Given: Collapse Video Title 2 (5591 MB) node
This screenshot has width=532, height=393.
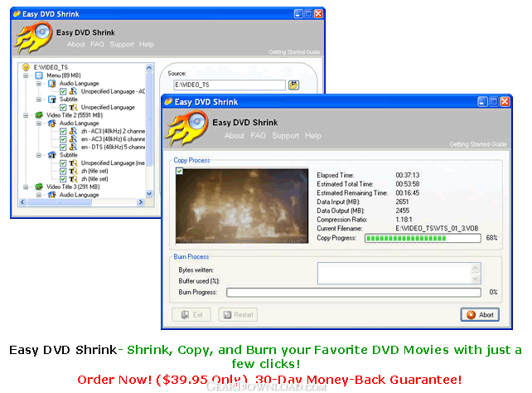Looking at the screenshot, I should [26, 115].
